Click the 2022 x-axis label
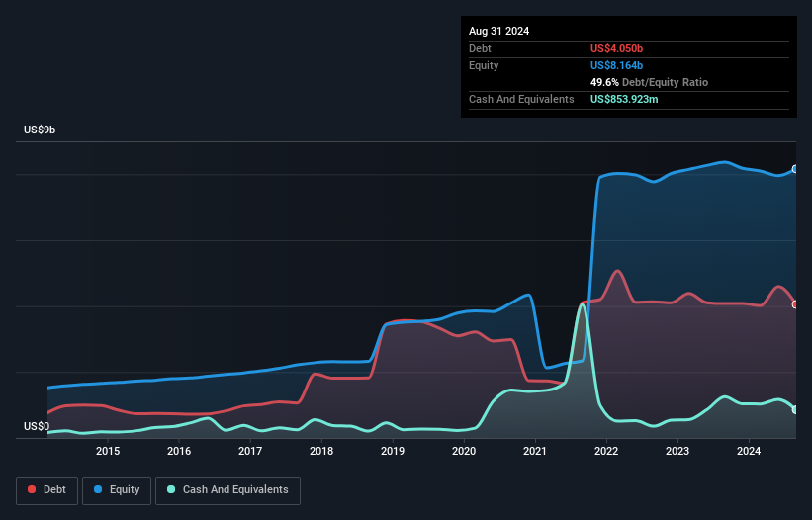 pyautogui.click(x=606, y=451)
